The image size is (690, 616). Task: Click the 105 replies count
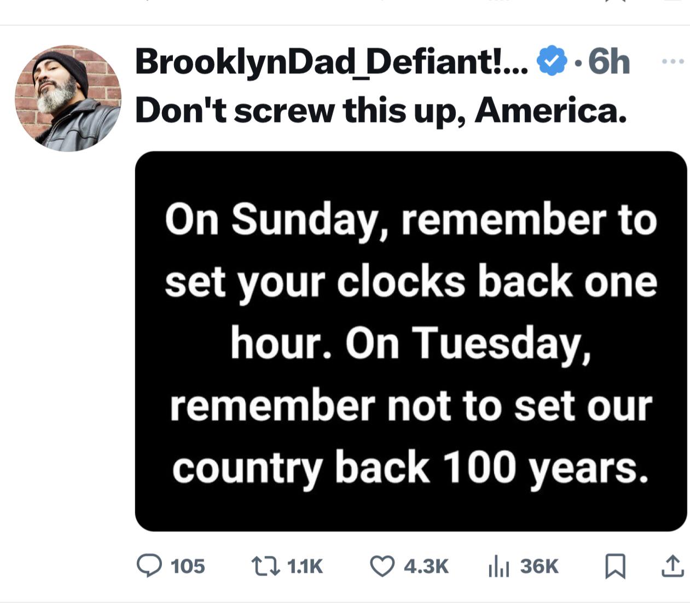188,566
